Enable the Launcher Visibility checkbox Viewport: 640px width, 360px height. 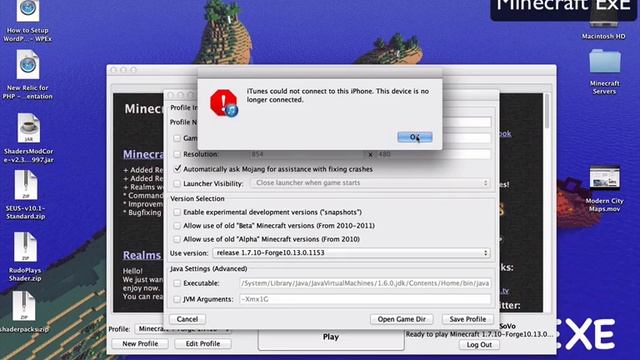[x=177, y=184]
